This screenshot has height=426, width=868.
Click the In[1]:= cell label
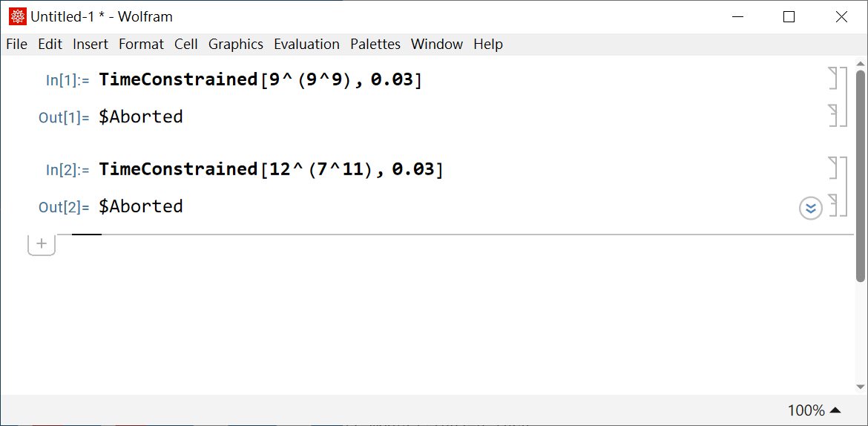tap(67, 80)
